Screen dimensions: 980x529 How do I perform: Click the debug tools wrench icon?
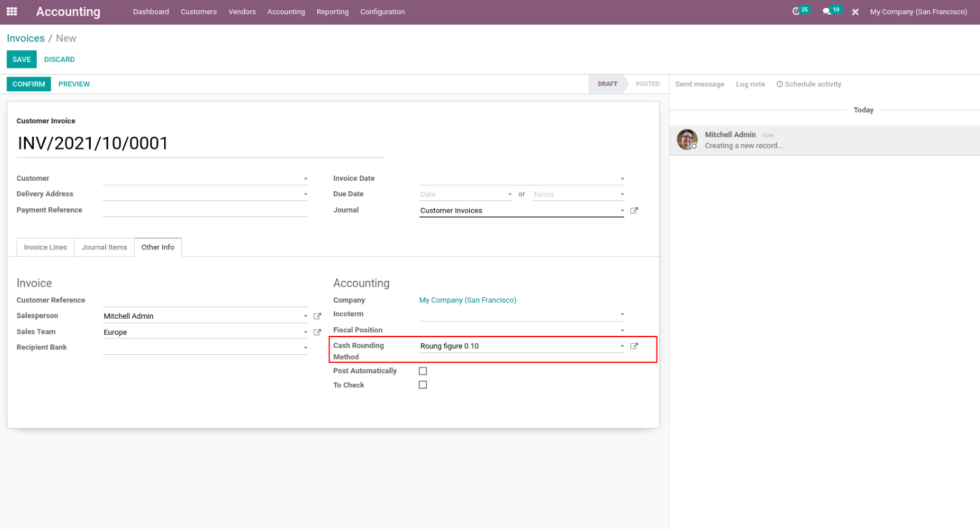855,12
